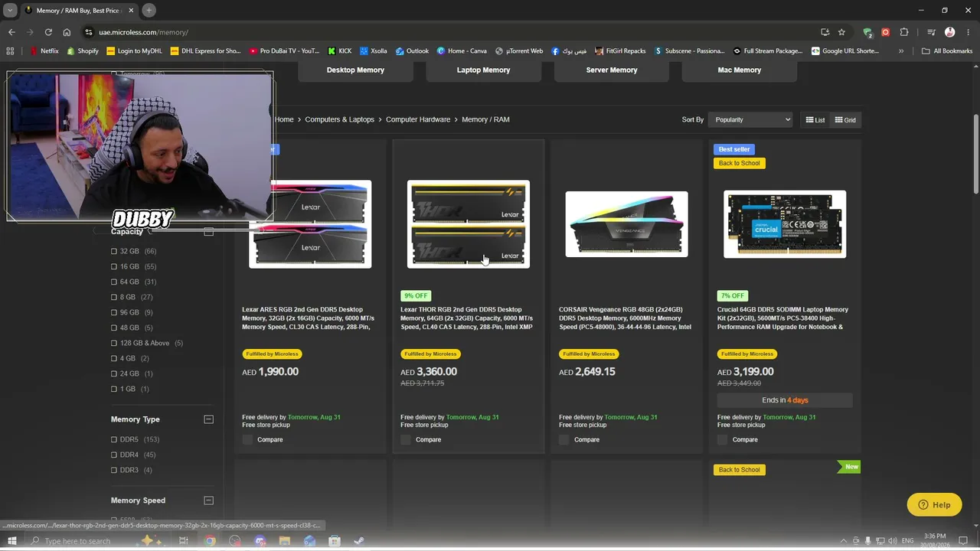Click the address bar URL field

444,32
